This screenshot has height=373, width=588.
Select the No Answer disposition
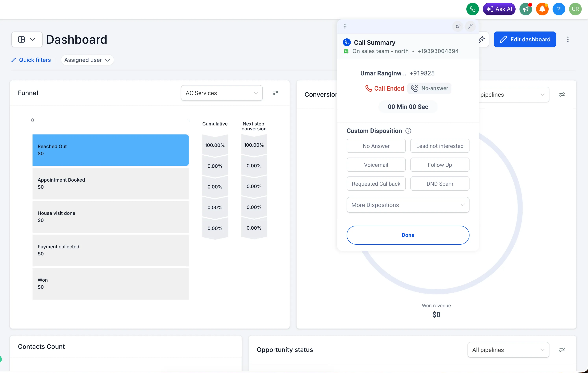pos(376,146)
